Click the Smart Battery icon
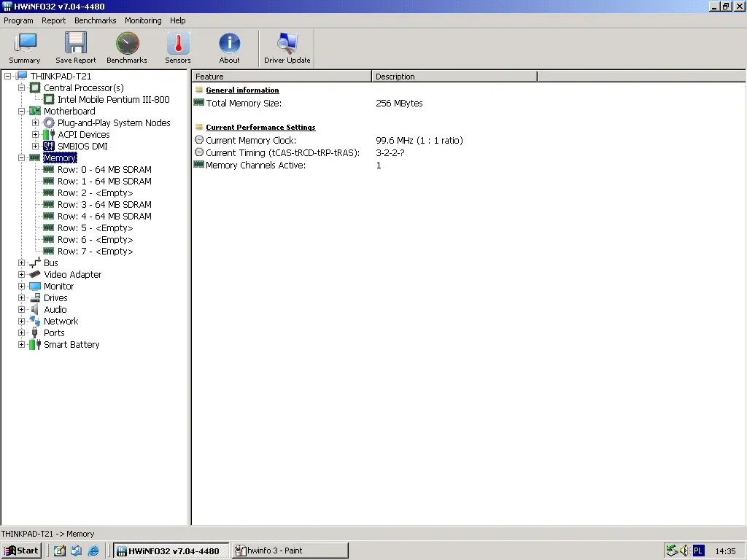The width and height of the screenshot is (747, 560). (x=35, y=344)
